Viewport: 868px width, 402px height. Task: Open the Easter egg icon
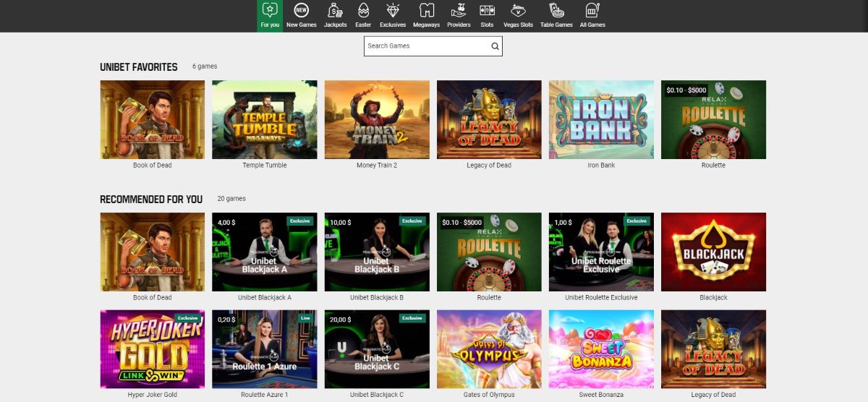coord(363,10)
